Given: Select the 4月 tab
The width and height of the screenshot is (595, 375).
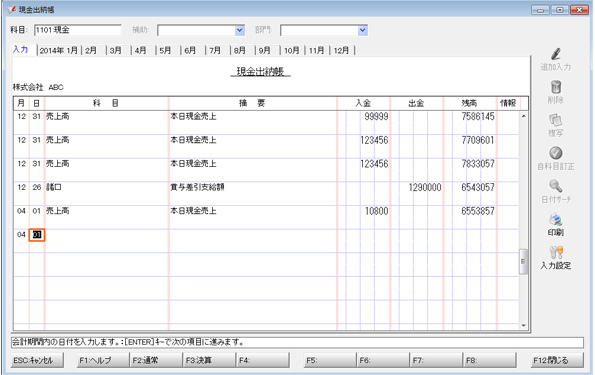Looking at the screenshot, I should click(140, 50).
